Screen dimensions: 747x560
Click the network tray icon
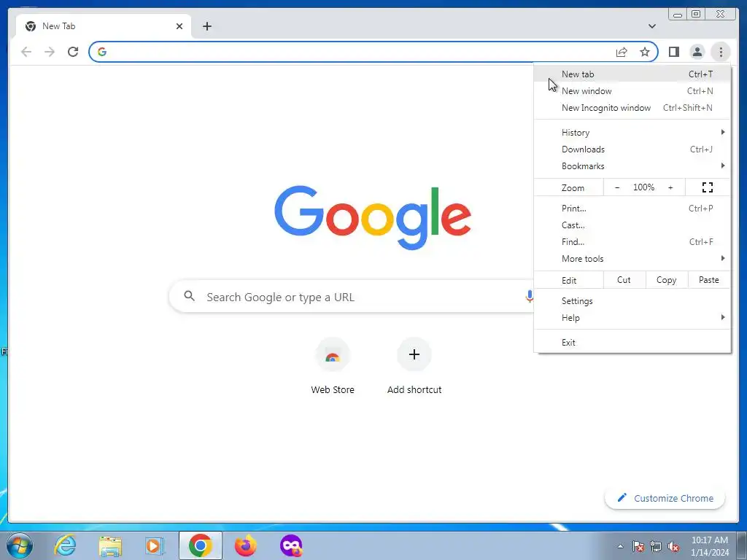coord(656,546)
